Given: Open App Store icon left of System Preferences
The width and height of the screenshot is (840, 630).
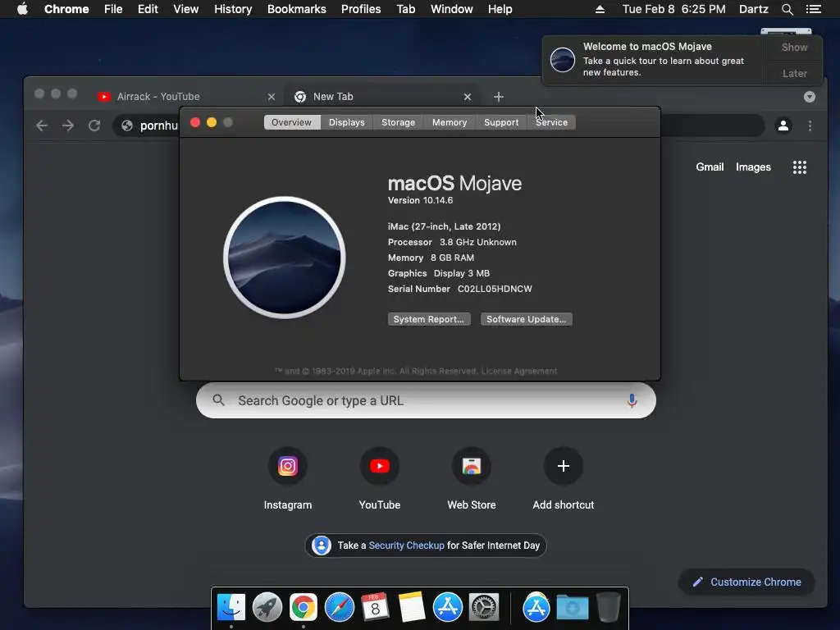Looking at the screenshot, I should tap(447, 607).
